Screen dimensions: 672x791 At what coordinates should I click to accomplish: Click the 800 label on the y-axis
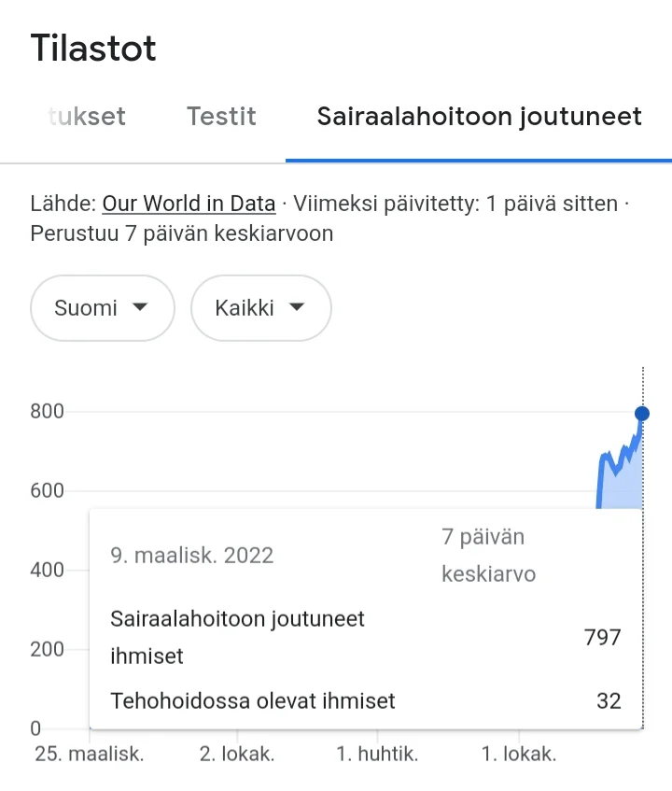point(48,412)
